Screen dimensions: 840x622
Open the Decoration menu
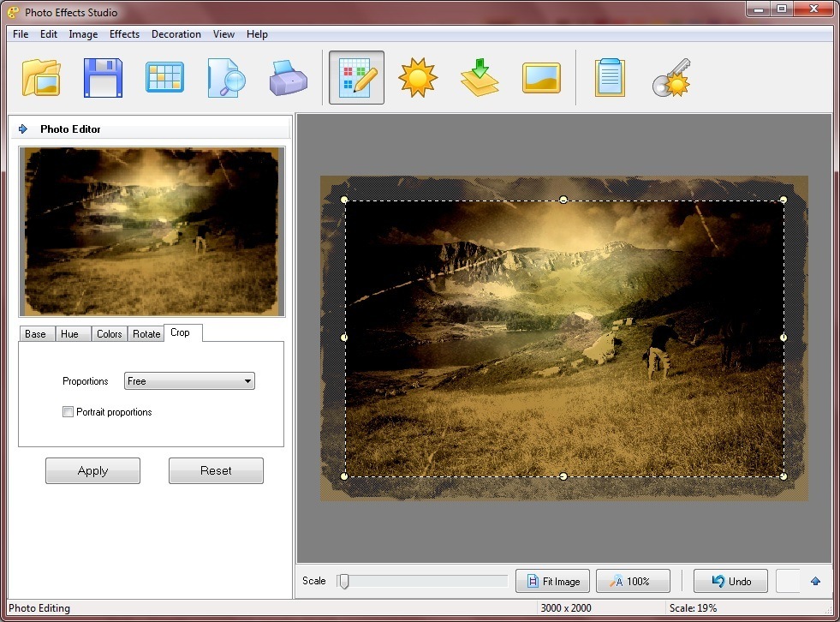176,34
